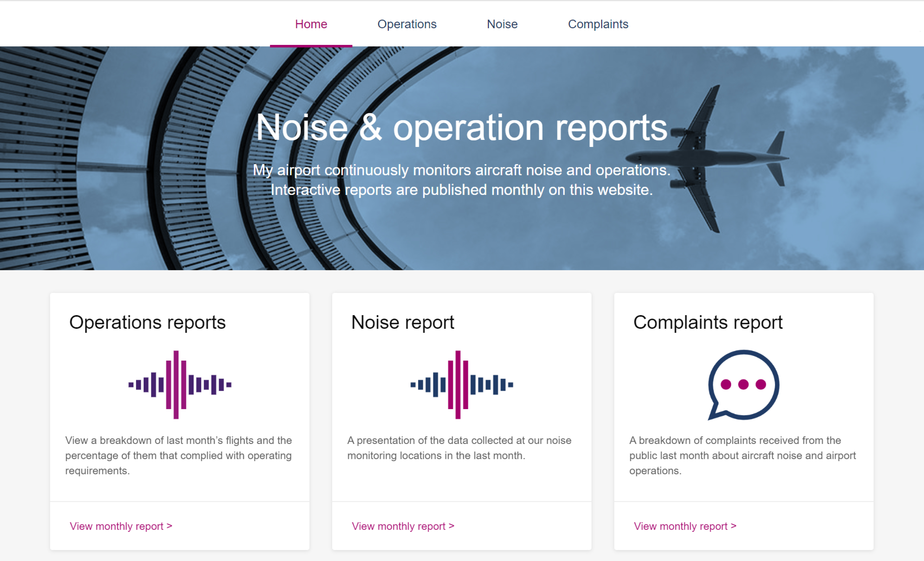
Task: Select the Complaints report card heading
Action: (x=708, y=322)
